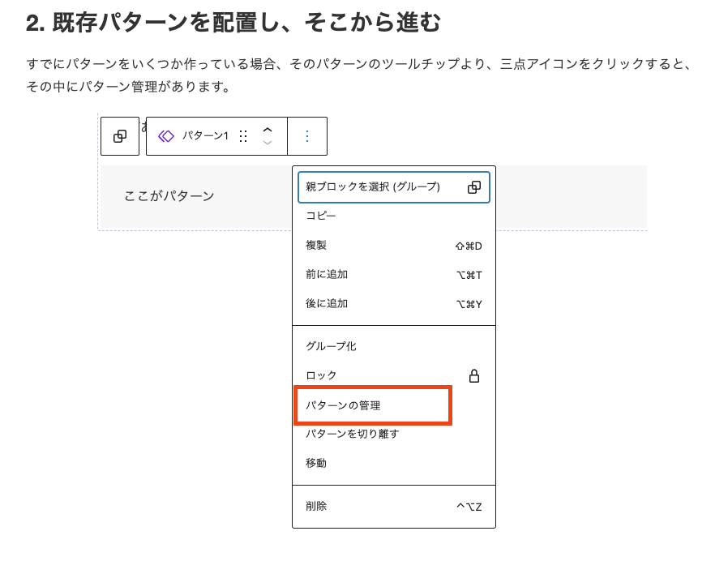This screenshot has width=728, height=561.
Task: Choose グループ化 in the menu
Action: click(394, 346)
